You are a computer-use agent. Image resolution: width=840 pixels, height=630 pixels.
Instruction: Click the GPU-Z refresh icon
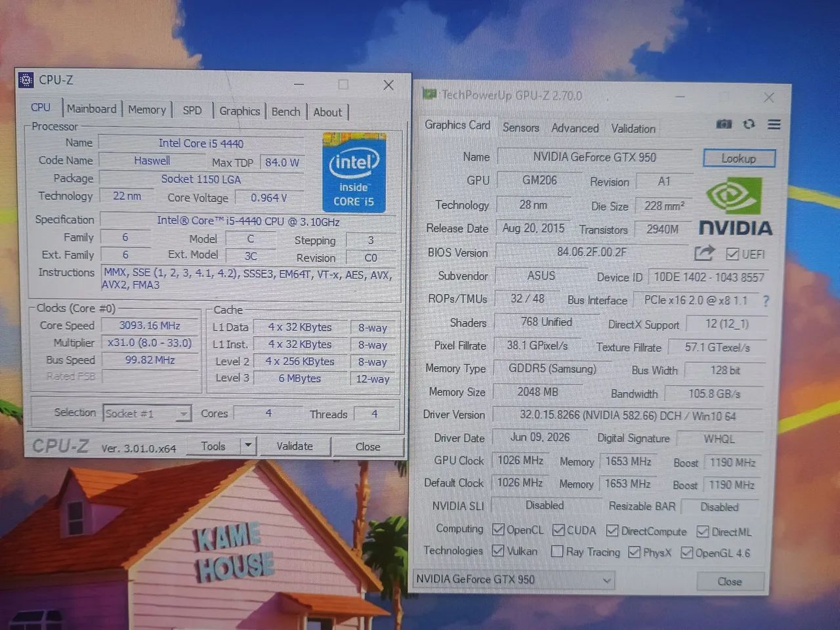749,124
